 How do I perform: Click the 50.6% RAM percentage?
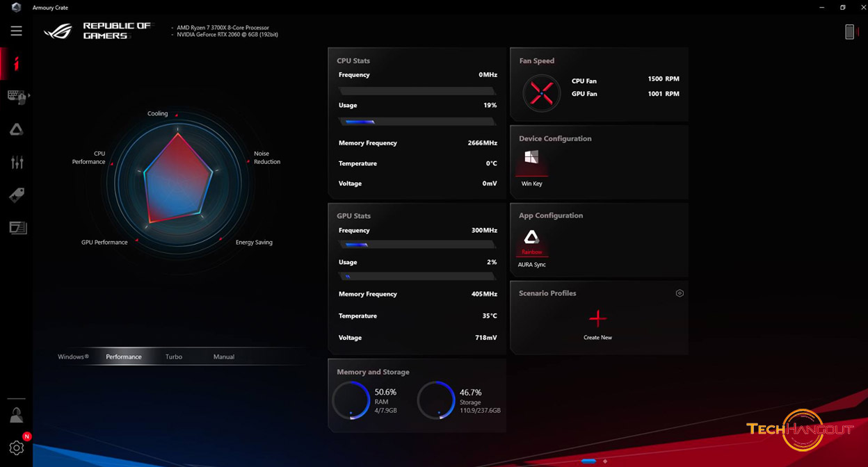385,393
